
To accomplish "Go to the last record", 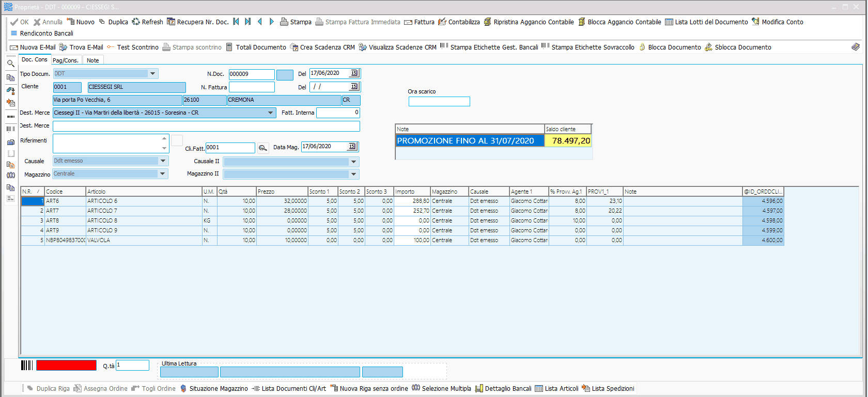I will 248,22.
